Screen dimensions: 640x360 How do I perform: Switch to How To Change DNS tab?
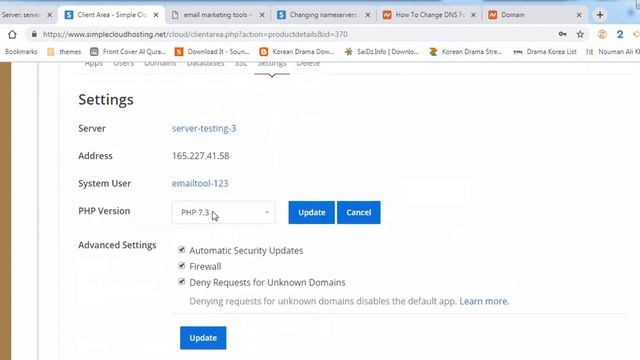click(429, 15)
